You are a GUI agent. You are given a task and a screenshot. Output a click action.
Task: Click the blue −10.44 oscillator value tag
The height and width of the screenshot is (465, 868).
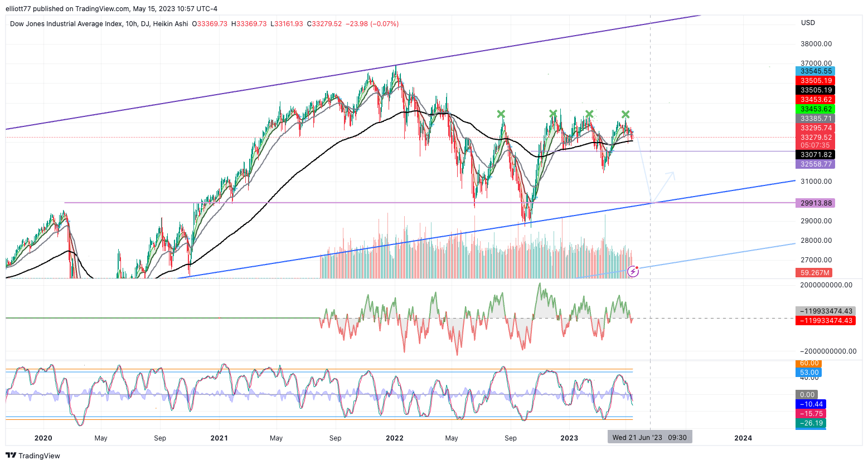(811, 404)
